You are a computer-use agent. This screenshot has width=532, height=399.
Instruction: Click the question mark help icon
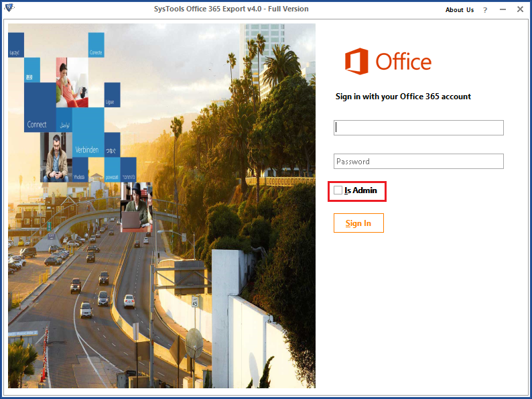485,10
